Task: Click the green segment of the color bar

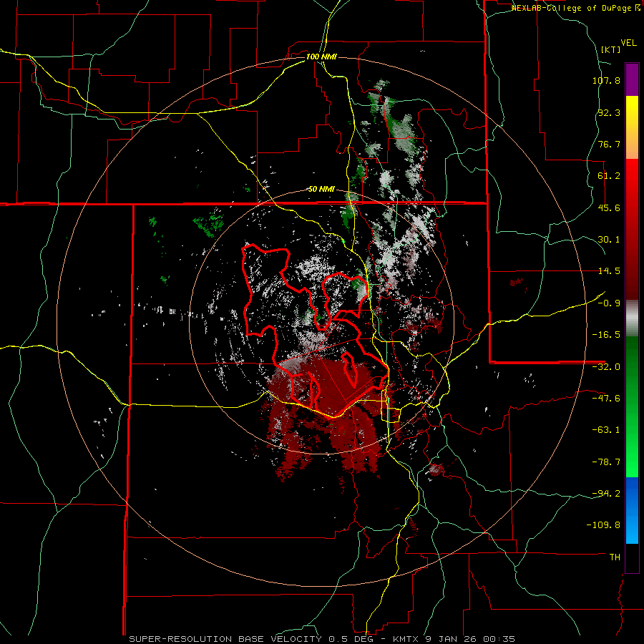Action: [x=632, y=406]
